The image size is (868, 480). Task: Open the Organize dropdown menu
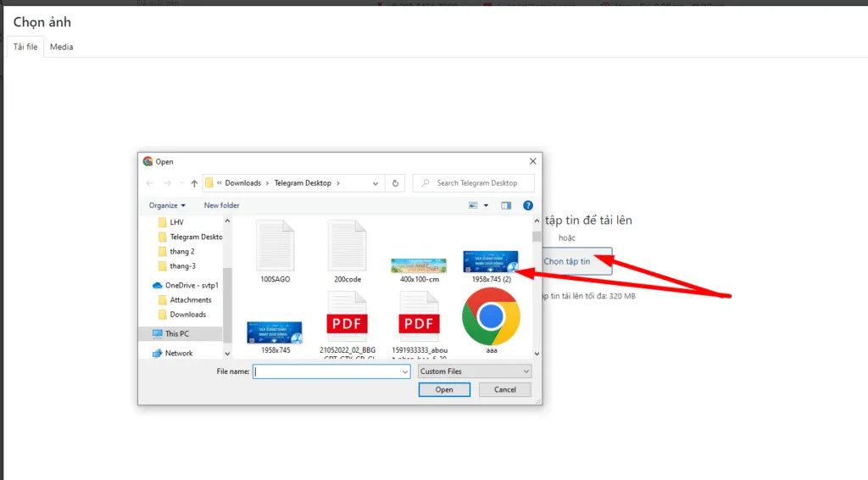pos(167,205)
